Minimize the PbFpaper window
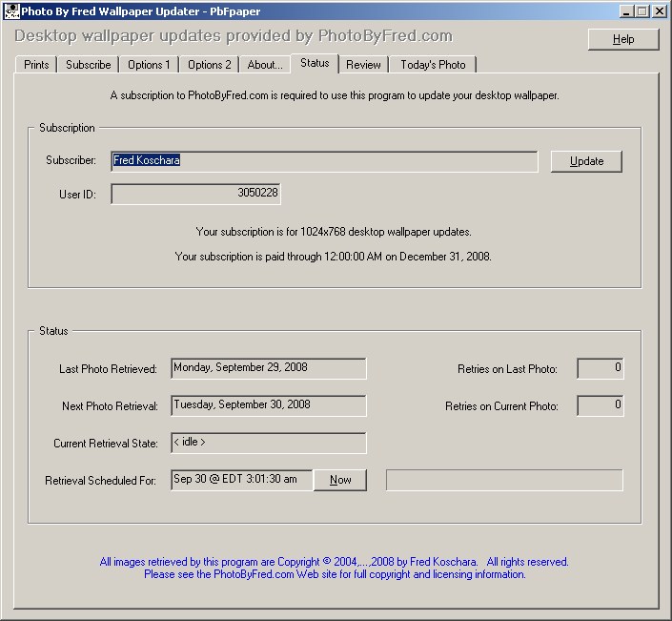 626,11
